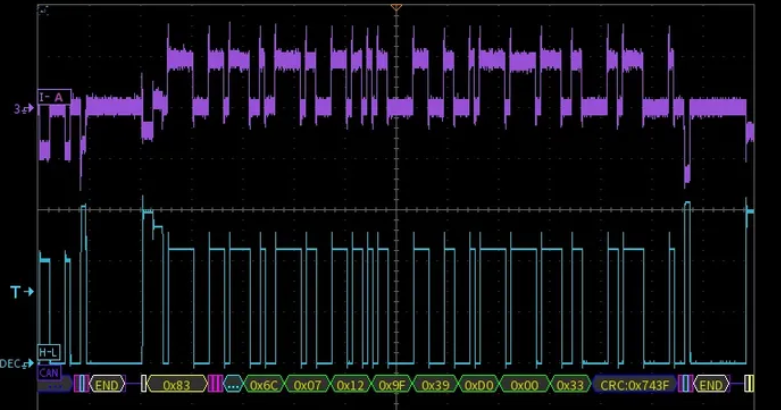Click the H-L waveform label
The width and height of the screenshot is (781, 410).
[48, 352]
